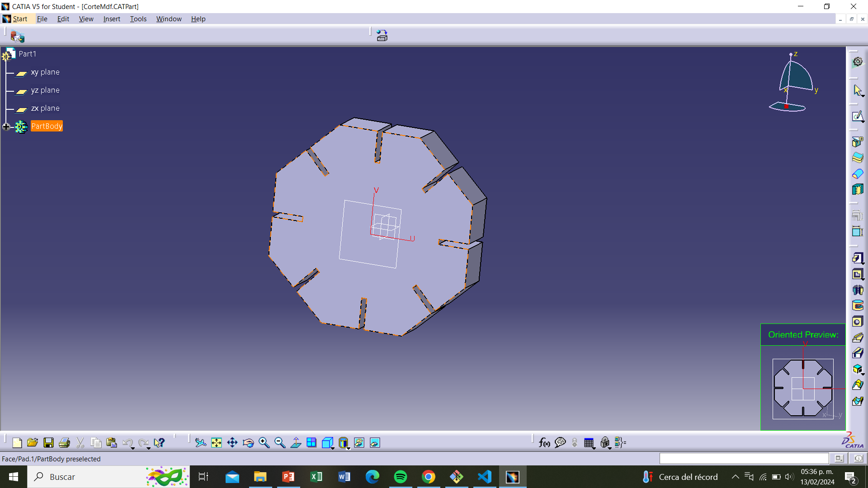Click the compass in the viewport corner
Viewport: 868px width, 488px height.
click(793, 82)
